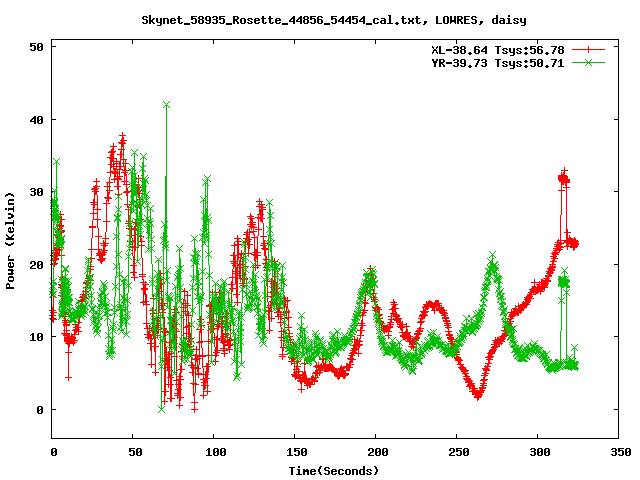Click the red line sample in legend
The image size is (640, 480).
pos(588,50)
